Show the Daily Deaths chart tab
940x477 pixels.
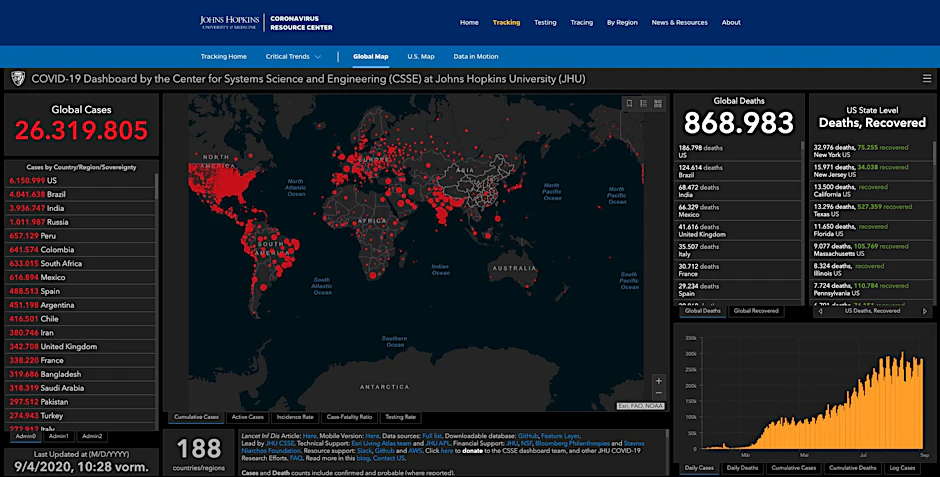click(x=742, y=468)
